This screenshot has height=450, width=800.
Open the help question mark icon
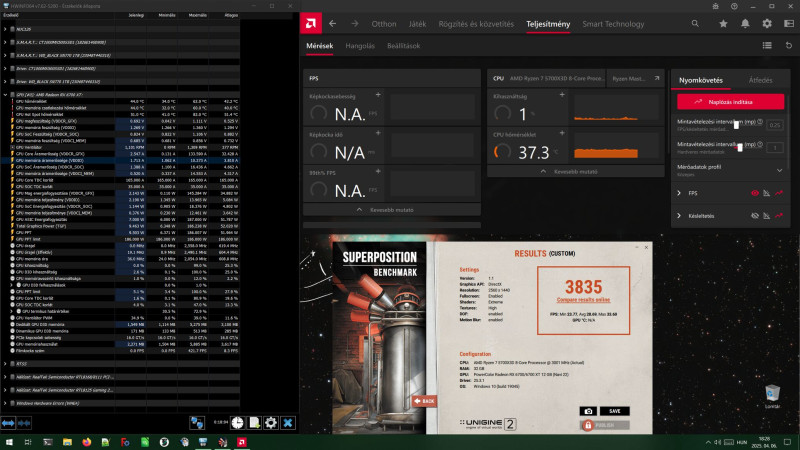(734, 6)
